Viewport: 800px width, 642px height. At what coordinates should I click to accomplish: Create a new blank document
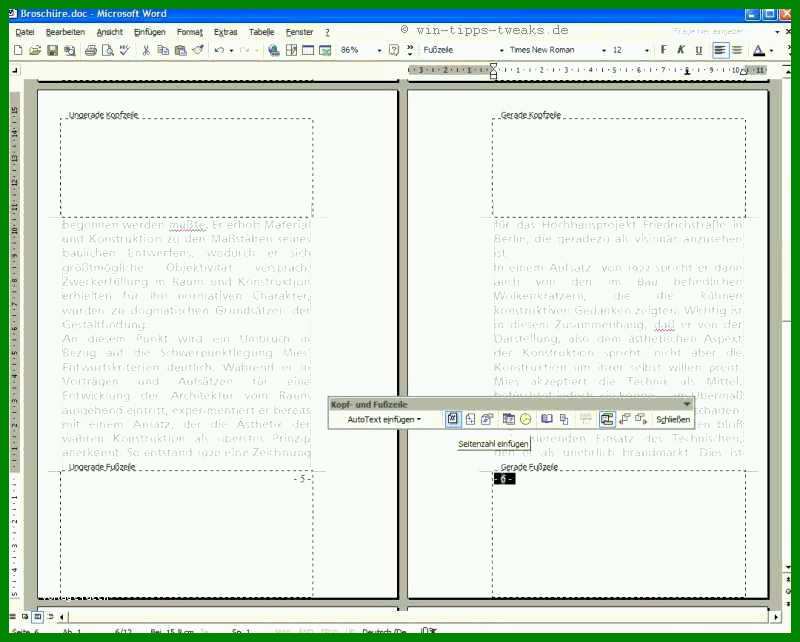click(x=18, y=50)
